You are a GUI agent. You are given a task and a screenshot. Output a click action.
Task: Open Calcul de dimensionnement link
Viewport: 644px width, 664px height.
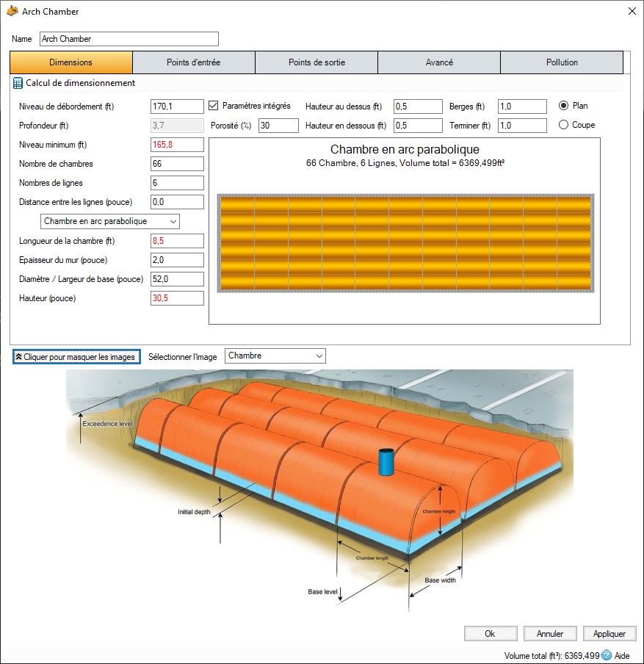81,83
